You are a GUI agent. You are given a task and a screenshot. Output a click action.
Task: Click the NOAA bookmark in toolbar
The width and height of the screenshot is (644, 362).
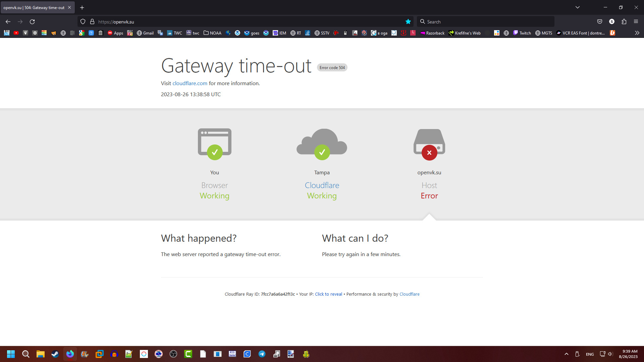click(215, 33)
